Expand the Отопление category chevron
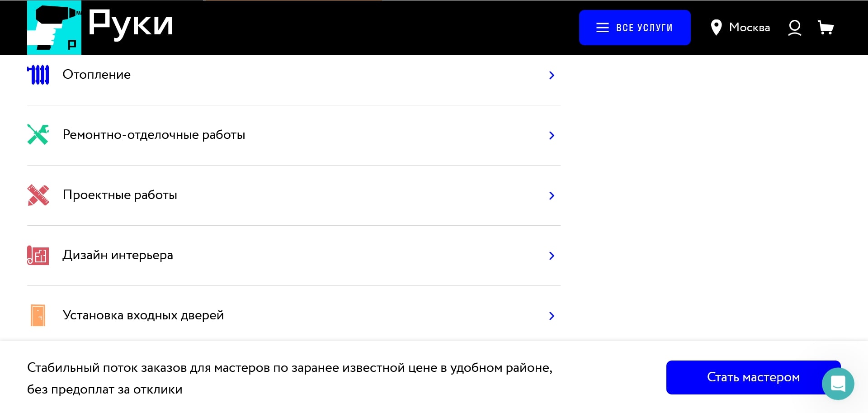 pos(552,75)
